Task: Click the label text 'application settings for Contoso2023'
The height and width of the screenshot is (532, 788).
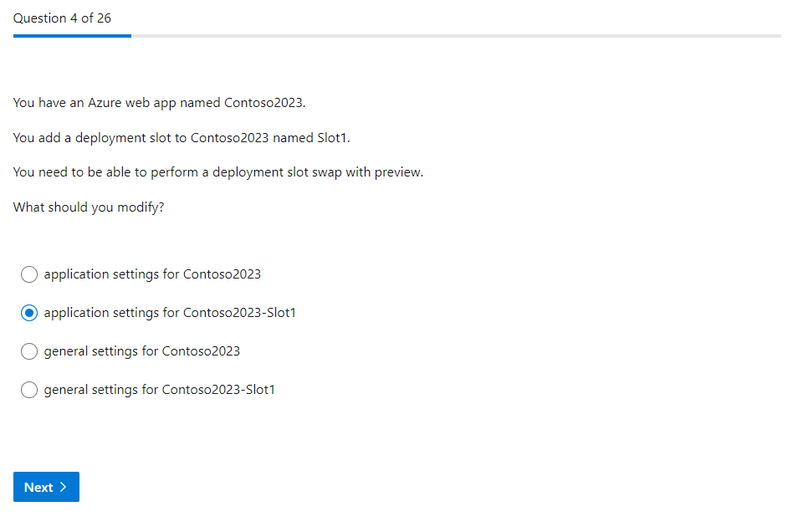Action: (x=152, y=274)
